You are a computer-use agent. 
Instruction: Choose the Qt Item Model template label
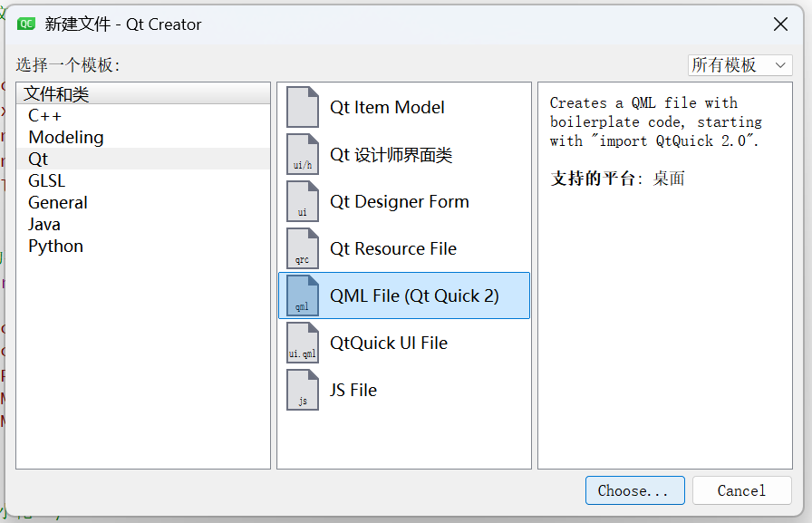[387, 107]
